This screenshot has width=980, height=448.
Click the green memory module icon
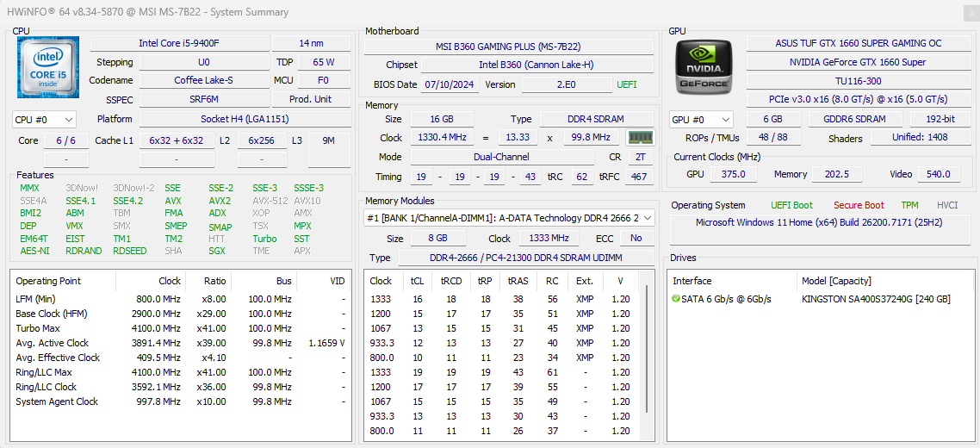click(x=639, y=138)
